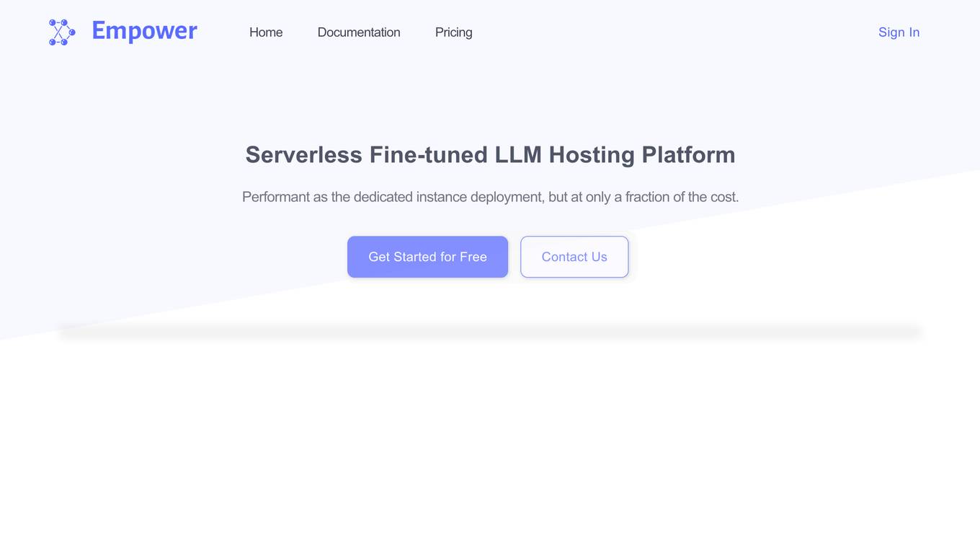Click the Serverless Fine-tuned LLM Hosting headline

(x=490, y=154)
